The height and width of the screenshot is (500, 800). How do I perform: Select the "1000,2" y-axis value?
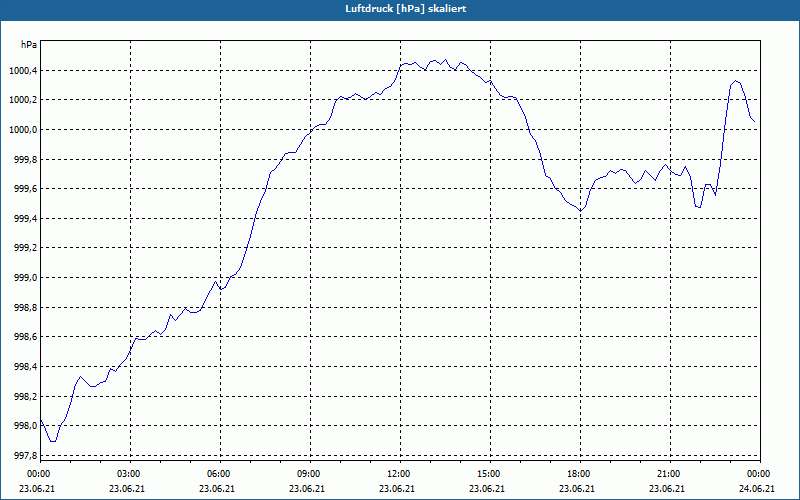[23, 100]
